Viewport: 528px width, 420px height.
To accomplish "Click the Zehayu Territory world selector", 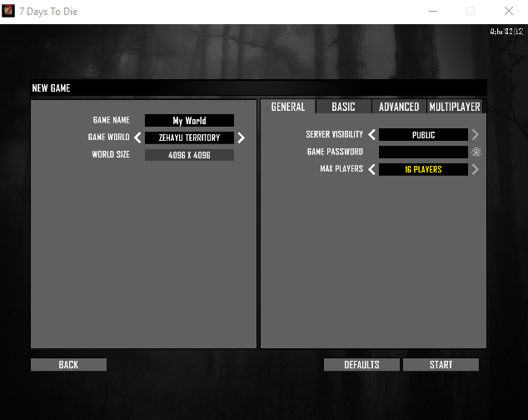I will click(189, 137).
